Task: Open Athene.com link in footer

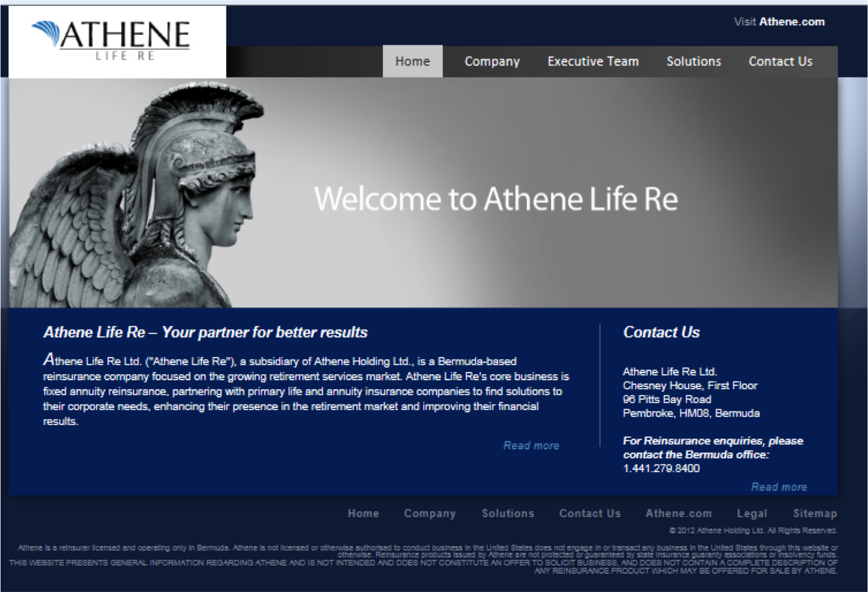Action: (x=678, y=514)
